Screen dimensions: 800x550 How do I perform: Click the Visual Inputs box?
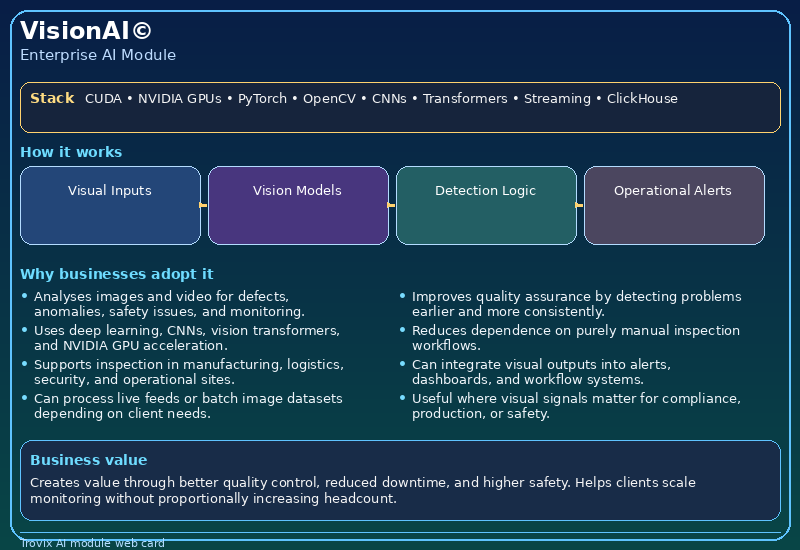tap(110, 205)
